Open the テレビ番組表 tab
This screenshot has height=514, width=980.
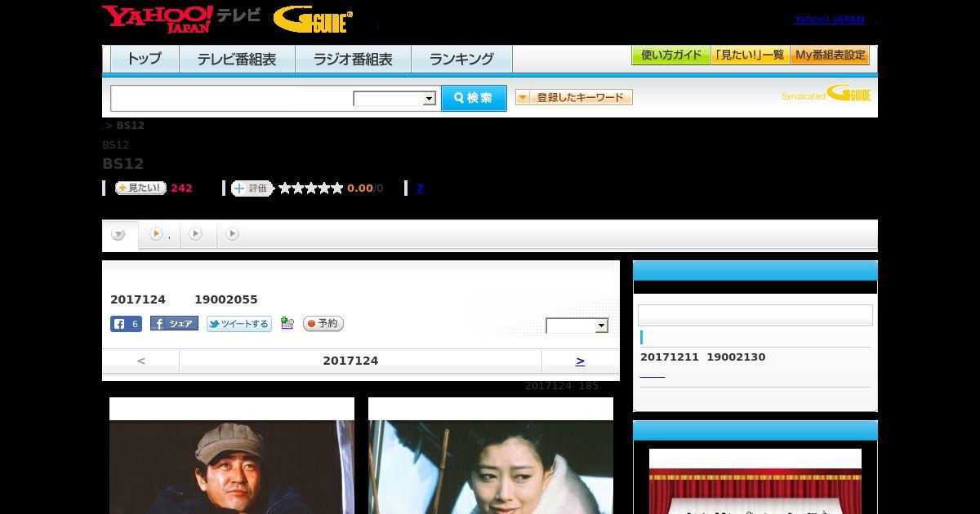click(x=237, y=59)
